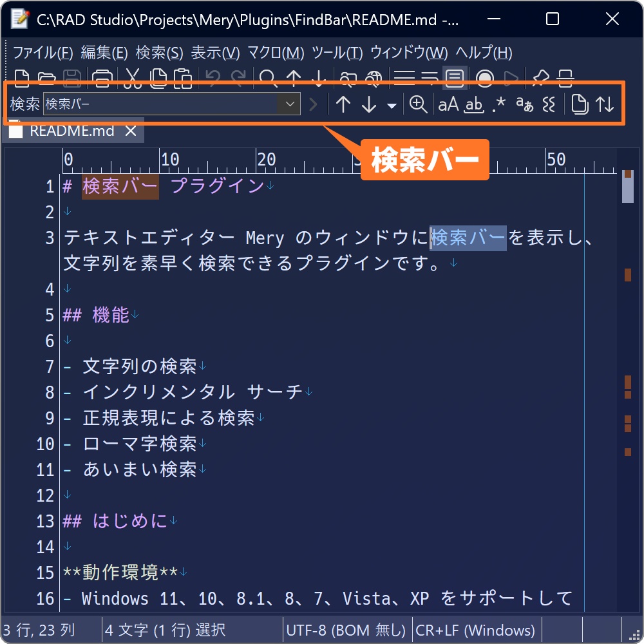Click the line ending CR+LF (Windows) in status bar

pos(475,630)
